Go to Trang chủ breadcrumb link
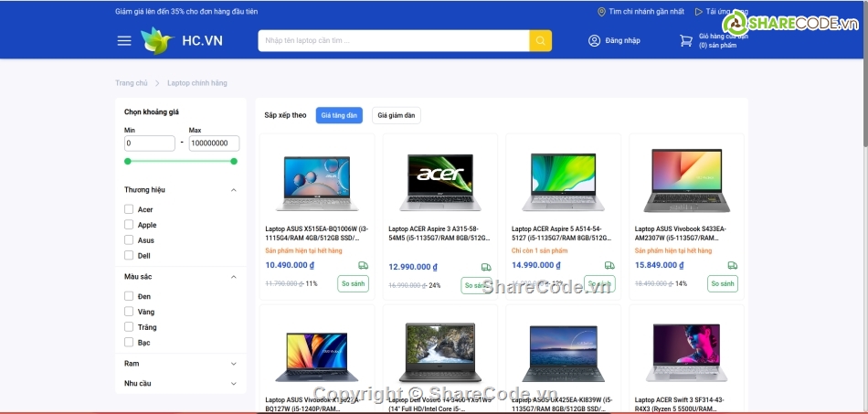The image size is (868, 414). (x=131, y=83)
